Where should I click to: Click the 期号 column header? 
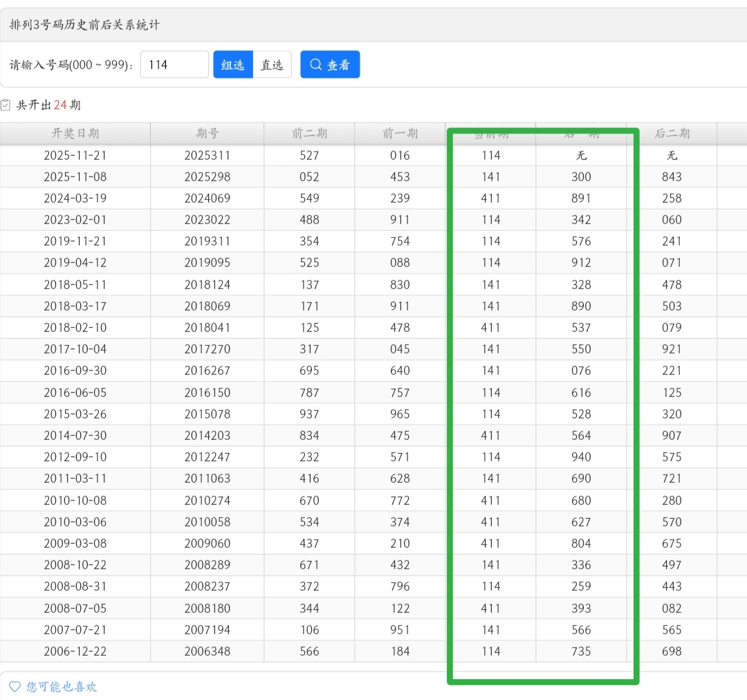tap(207, 133)
